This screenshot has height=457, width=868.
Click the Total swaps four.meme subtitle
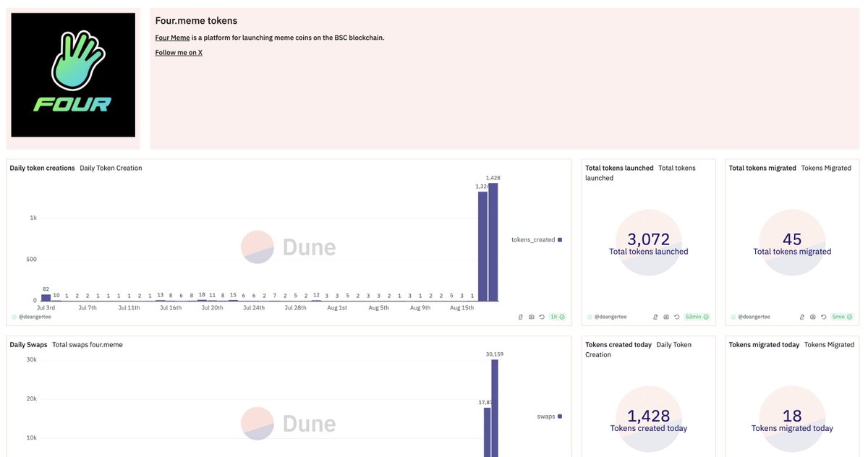click(x=88, y=345)
